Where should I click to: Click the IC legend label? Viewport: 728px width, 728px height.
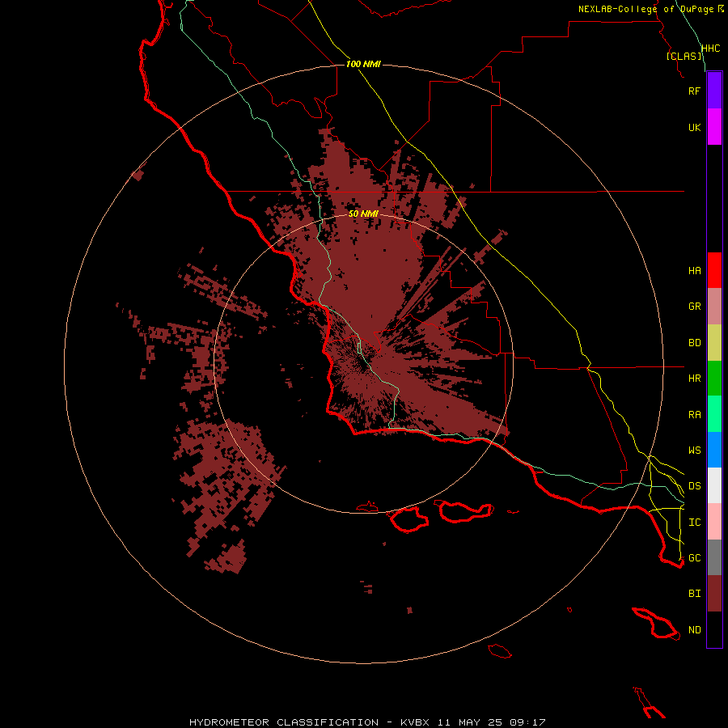point(694,523)
